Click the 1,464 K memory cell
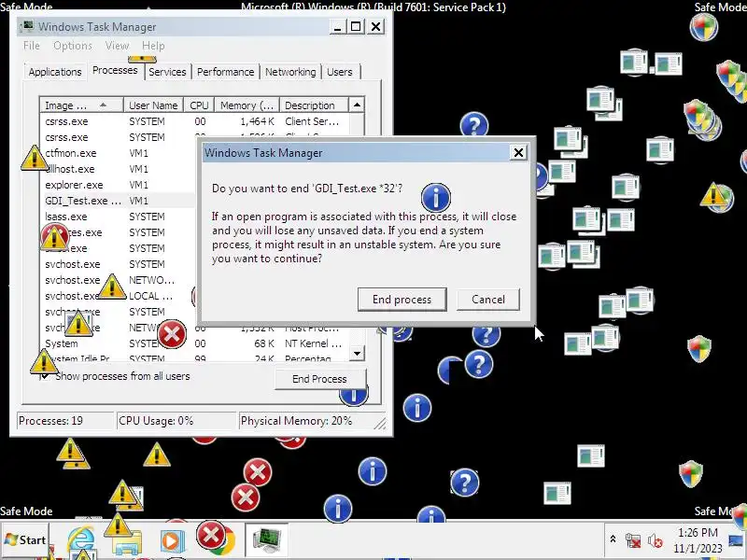Viewport: 747px width, 560px height. point(257,121)
